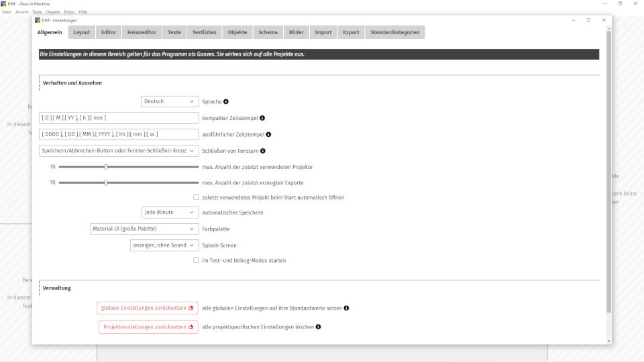Click info icon beside ausführlicher Zeitstempel

click(x=268, y=134)
